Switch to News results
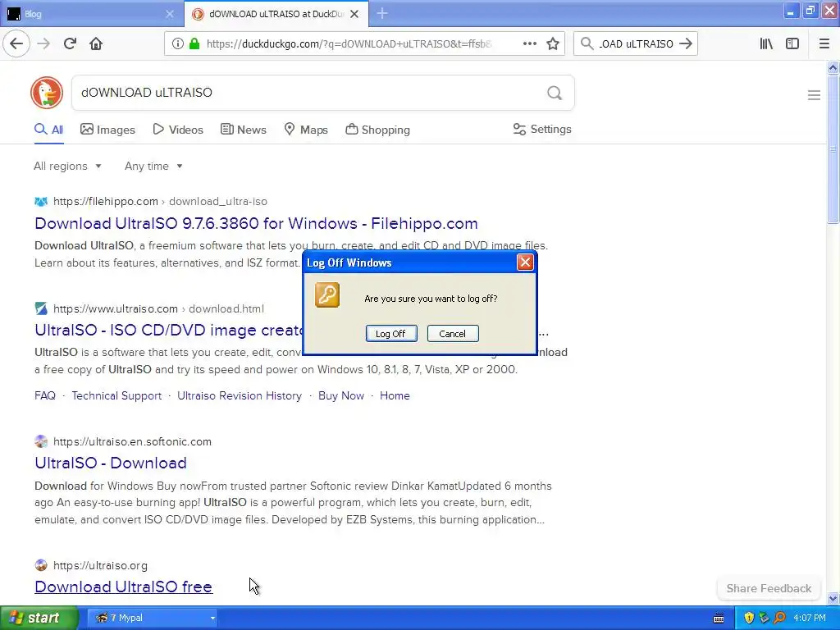840x630 pixels. point(243,130)
